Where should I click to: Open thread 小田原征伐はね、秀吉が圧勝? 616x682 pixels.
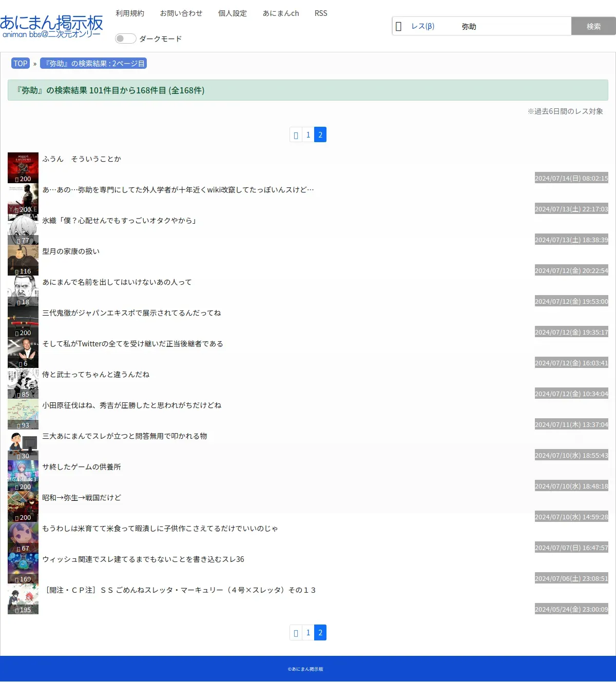click(131, 405)
